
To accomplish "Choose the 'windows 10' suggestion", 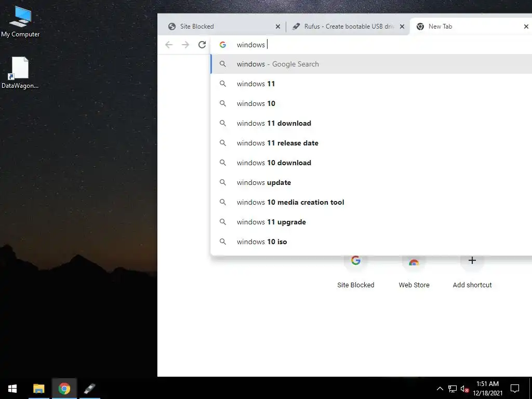I will tap(371, 103).
